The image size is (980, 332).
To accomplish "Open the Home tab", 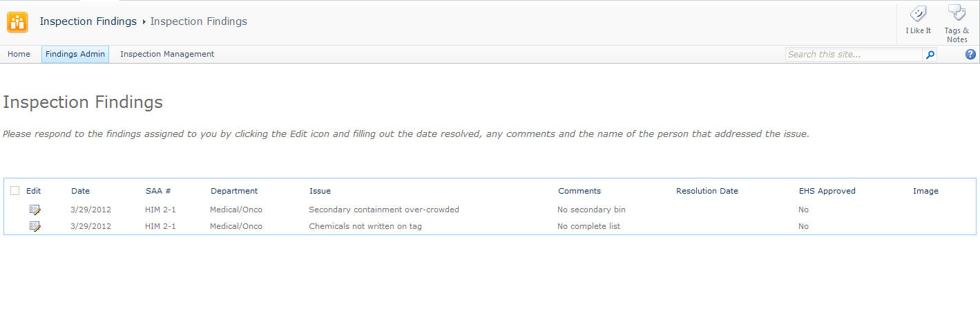I will coord(19,54).
